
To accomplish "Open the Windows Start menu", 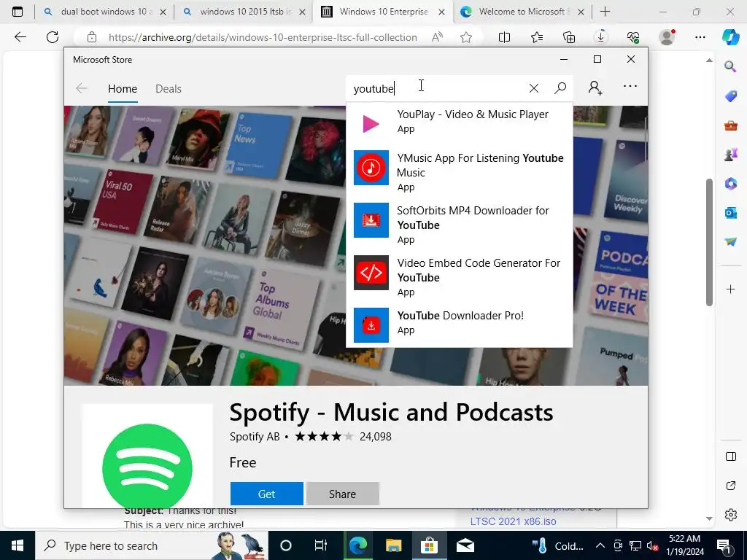I will coord(18,545).
